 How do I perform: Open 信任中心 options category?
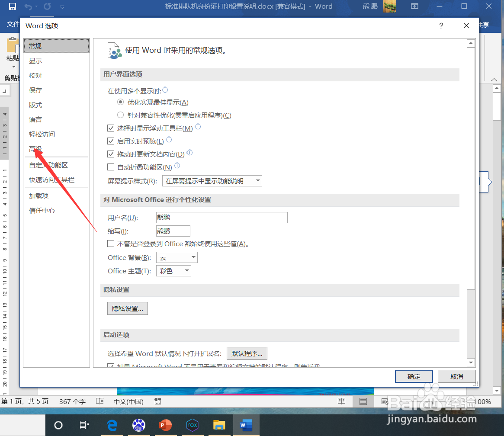(x=56, y=211)
